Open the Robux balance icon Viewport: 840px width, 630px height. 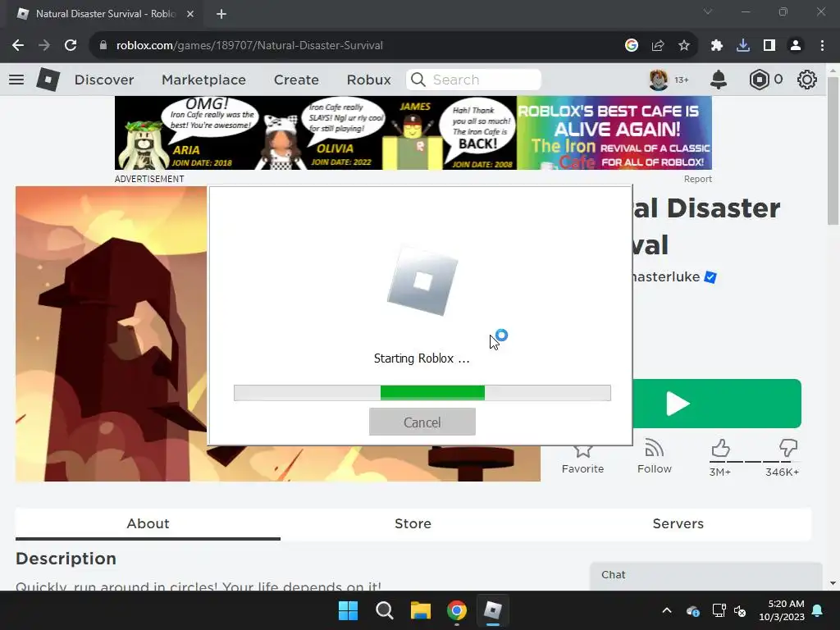coord(759,80)
